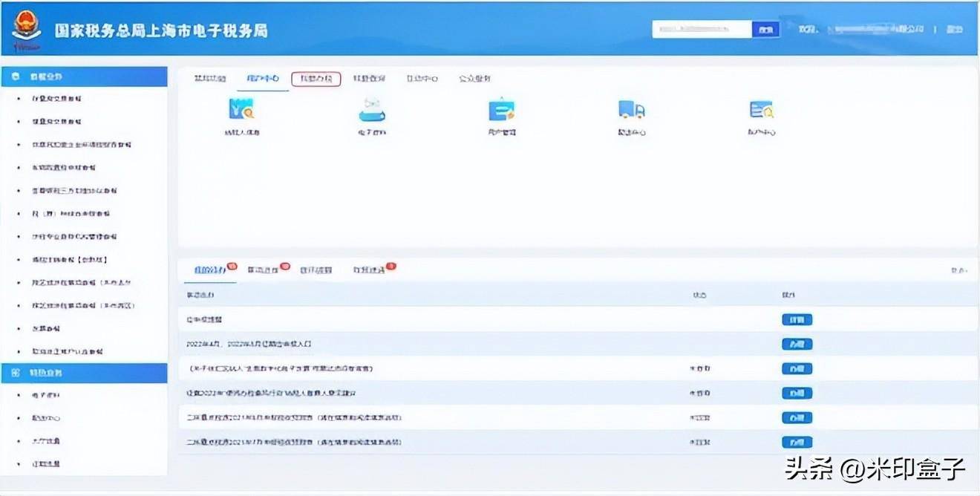Open the user management icon
This screenshot has height=496, width=980.
coord(502,110)
